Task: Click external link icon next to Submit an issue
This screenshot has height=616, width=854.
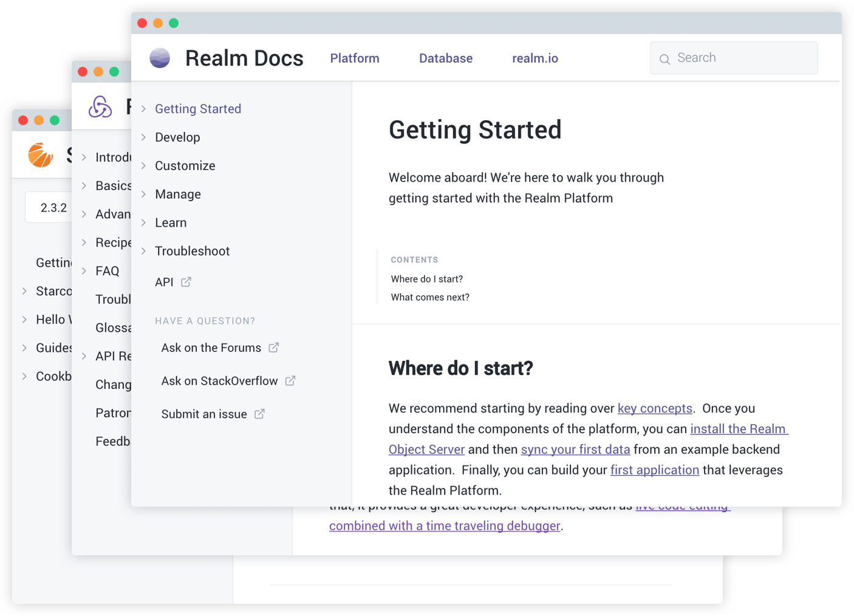Action: coord(259,414)
